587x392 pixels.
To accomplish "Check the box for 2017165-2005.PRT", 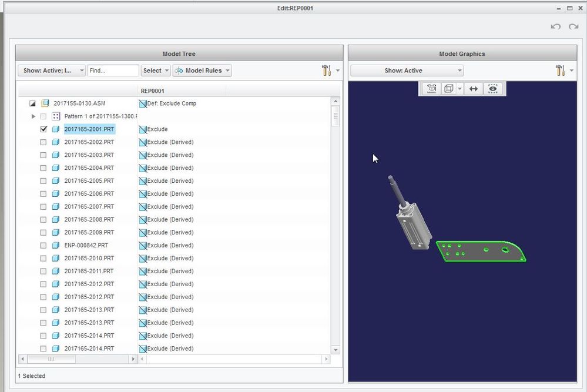I will 43,181.
